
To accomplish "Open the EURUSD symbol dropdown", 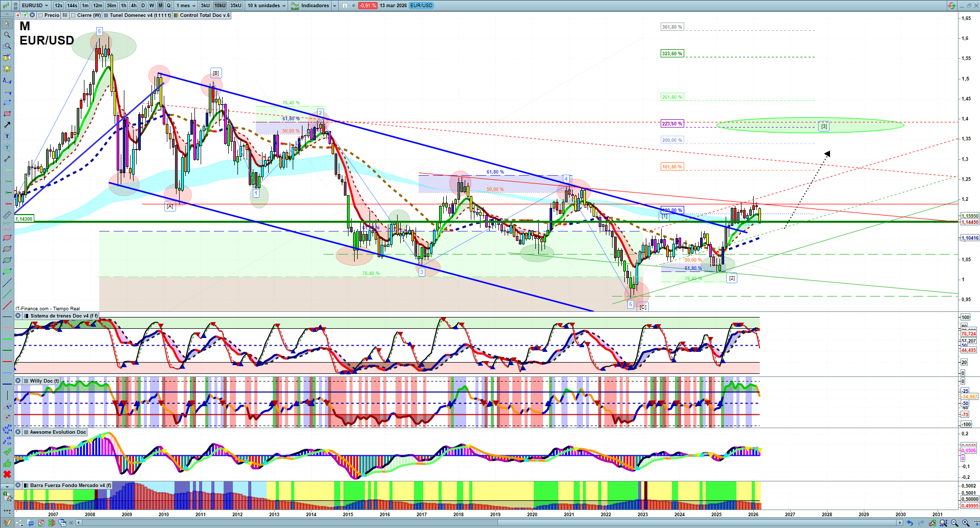I will pyautogui.click(x=46, y=6).
